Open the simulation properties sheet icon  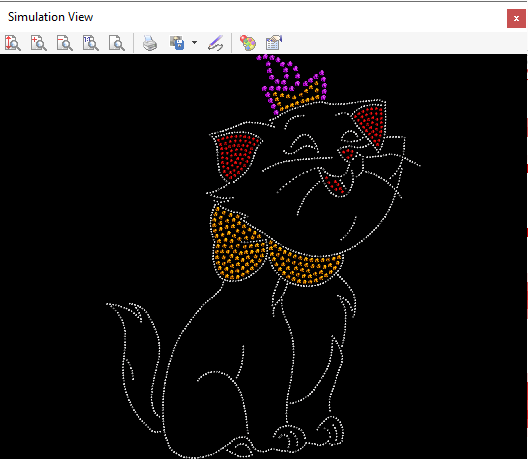click(274, 43)
